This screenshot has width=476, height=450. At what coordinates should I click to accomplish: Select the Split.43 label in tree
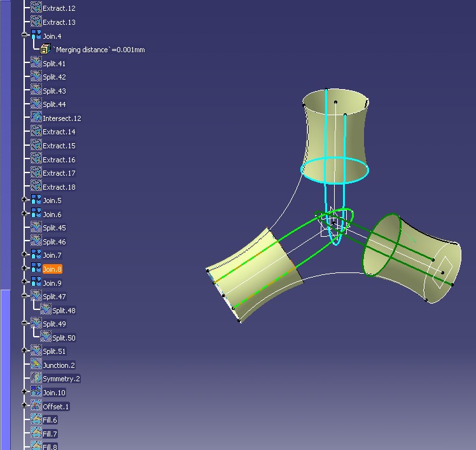click(x=54, y=91)
